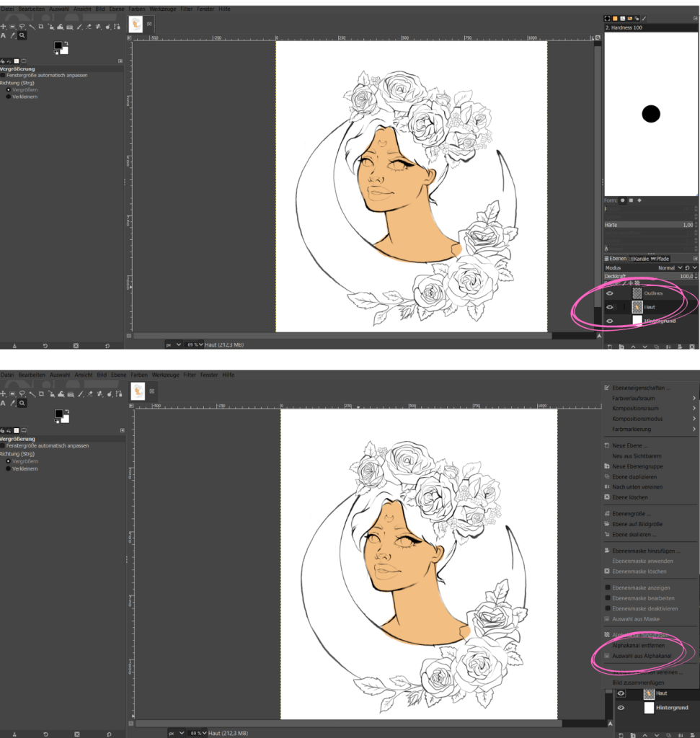Switch to the Kanäle tab
Screen dimensions: 700x738
pyautogui.click(x=639, y=258)
